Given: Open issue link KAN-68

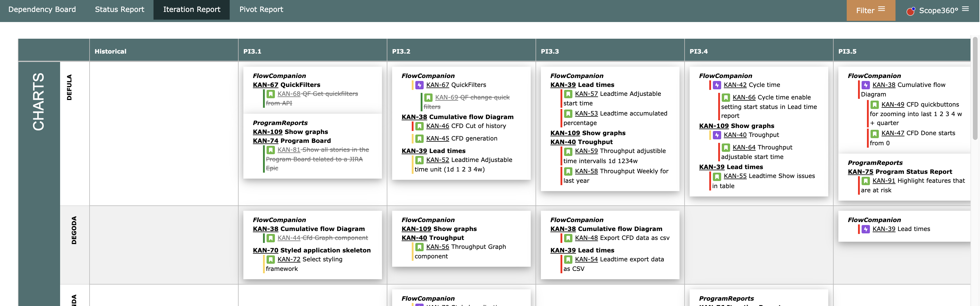Looking at the screenshot, I should click(x=289, y=94).
